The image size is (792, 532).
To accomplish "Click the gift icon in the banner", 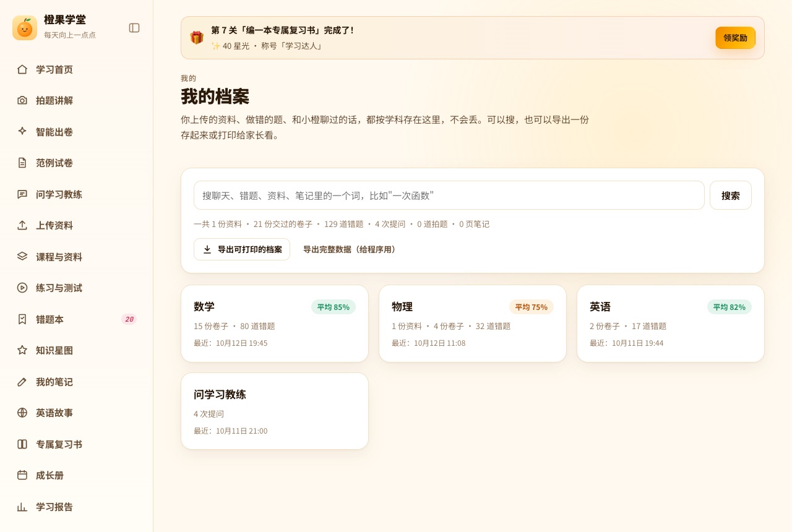I will (x=197, y=38).
